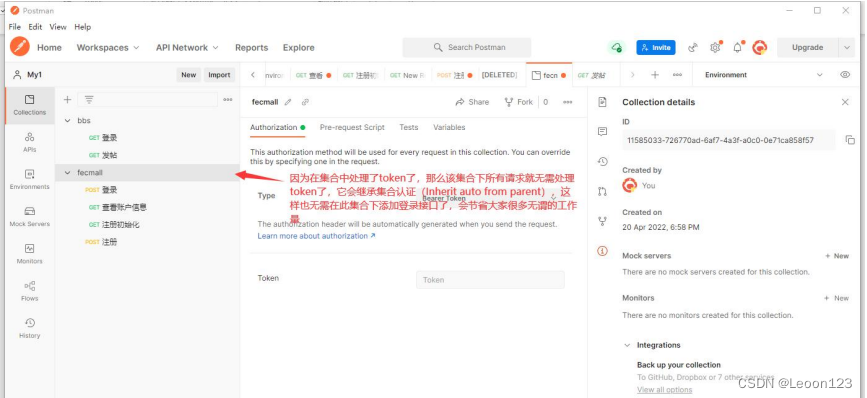
Task: Open the APIs sidebar section
Action: [29, 142]
